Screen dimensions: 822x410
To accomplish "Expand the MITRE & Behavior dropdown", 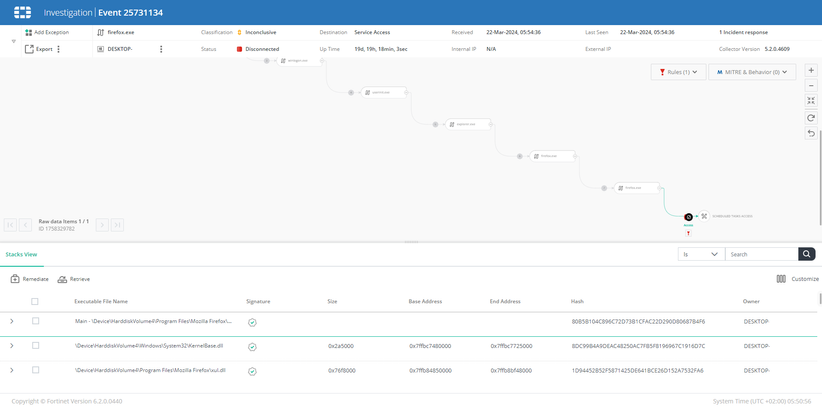I will pos(752,72).
